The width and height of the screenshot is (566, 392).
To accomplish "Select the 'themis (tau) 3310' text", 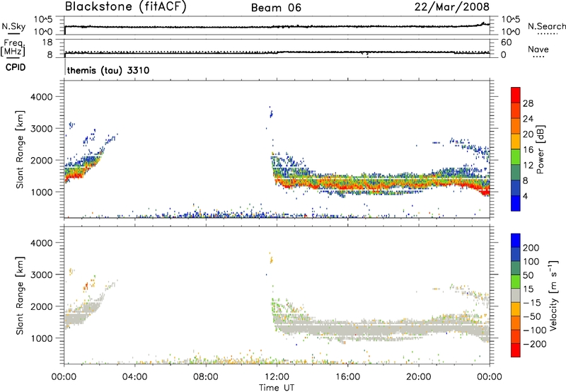I will 108,70.
